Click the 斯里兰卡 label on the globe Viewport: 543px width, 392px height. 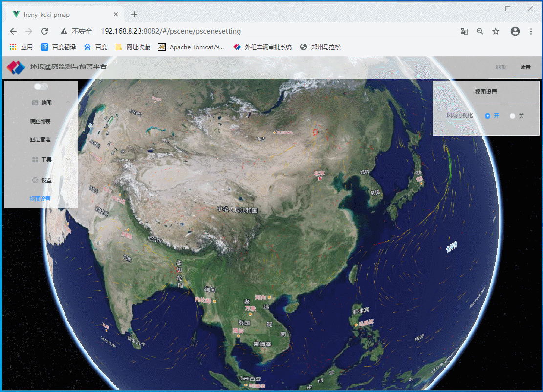point(136,341)
